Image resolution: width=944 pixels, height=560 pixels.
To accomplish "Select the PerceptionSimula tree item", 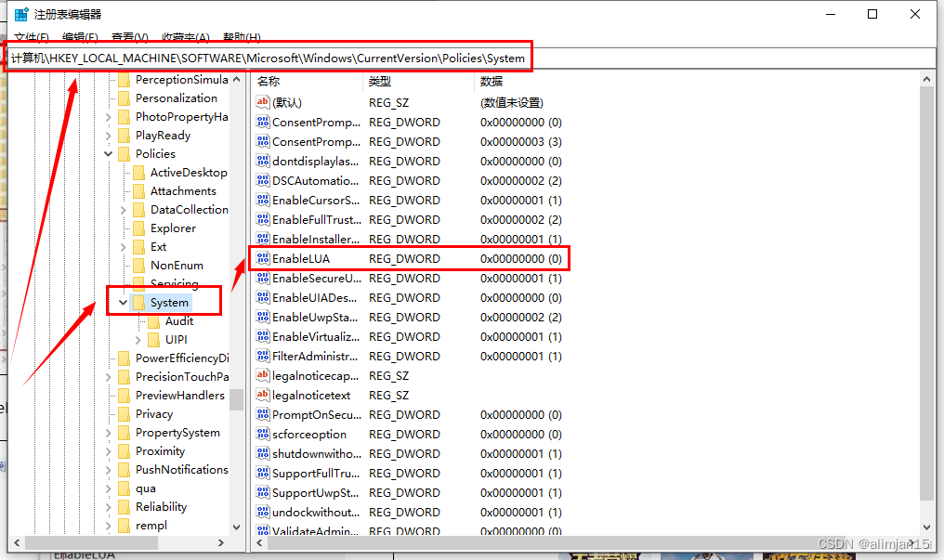I will click(x=182, y=79).
